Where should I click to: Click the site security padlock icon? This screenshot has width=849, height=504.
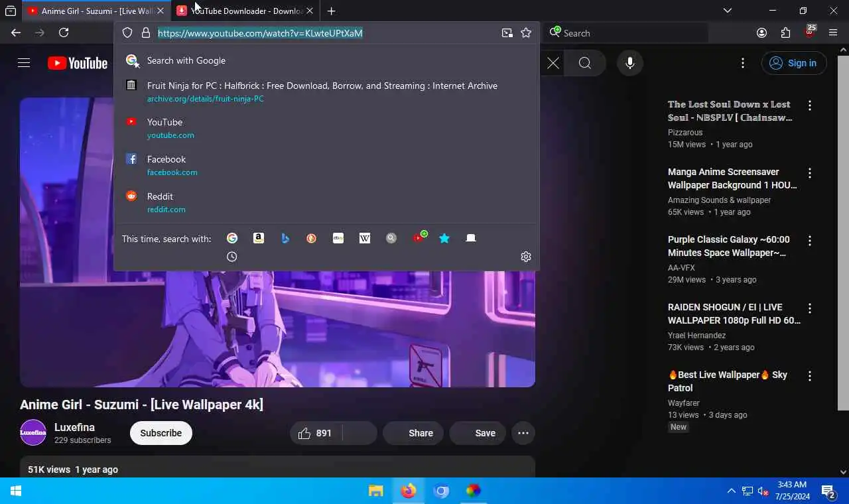[146, 32]
